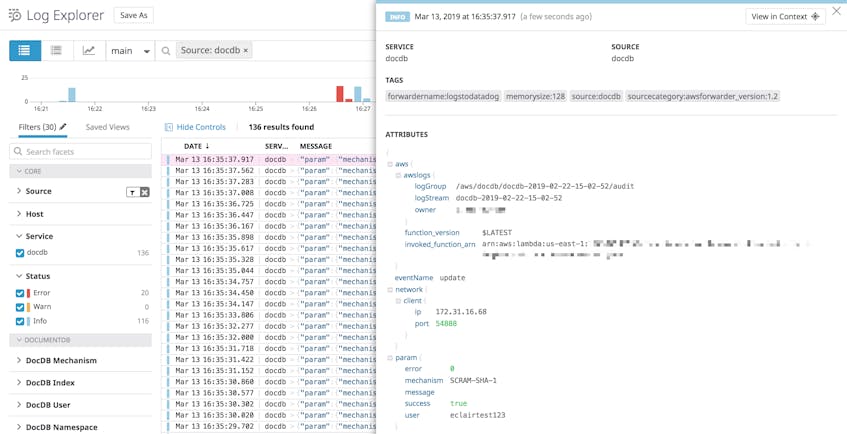Click the memorysize:128 tag
The image size is (847, 434).
[535, 96]
